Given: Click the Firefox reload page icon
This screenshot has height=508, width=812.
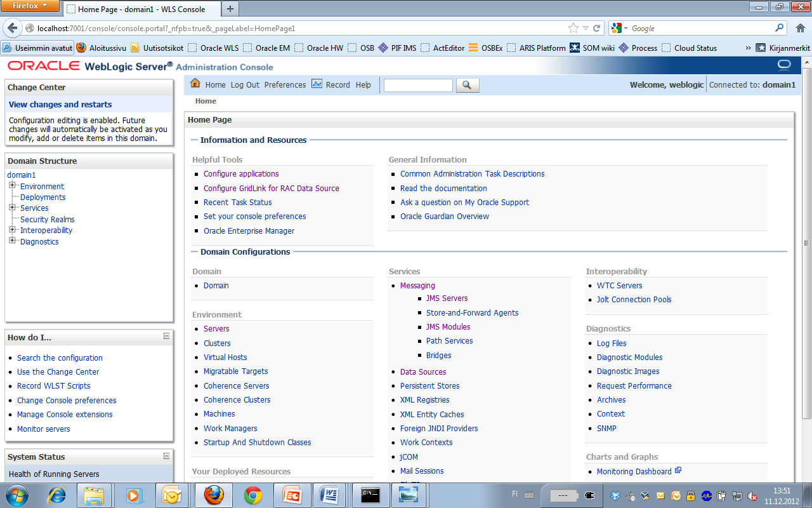Looking at the screenshot, I should click(x=596, y=28).
